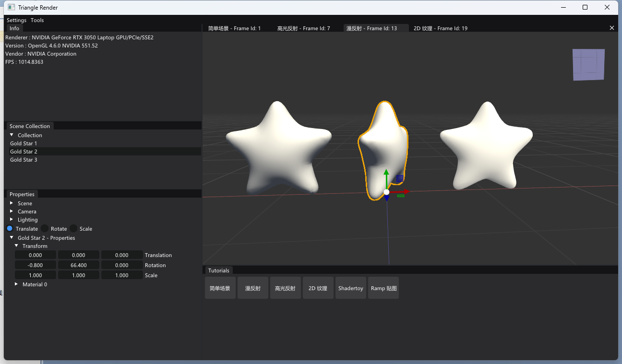Click the white gizmo center handle
622x364 pixels.
pyautogui.click(x=386, y=192)
